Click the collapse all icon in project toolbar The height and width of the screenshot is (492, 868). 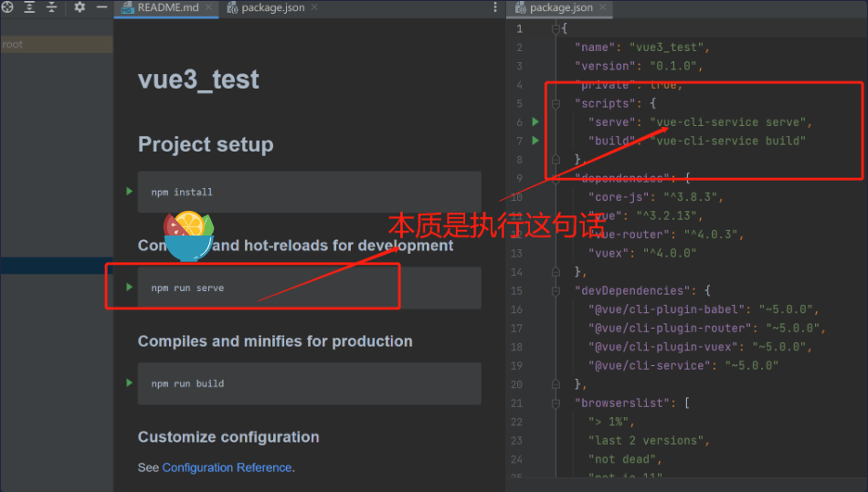coord(51,6)
